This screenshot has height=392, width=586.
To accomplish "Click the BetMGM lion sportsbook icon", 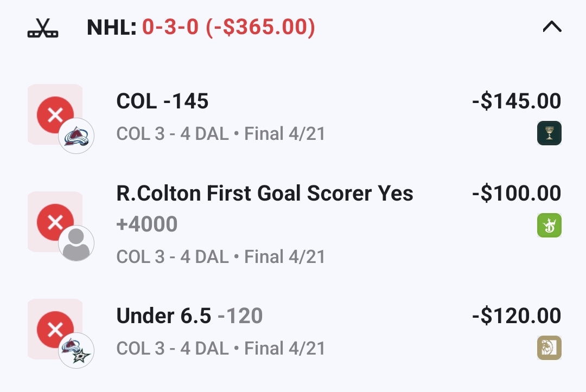I will coord(549,348).
